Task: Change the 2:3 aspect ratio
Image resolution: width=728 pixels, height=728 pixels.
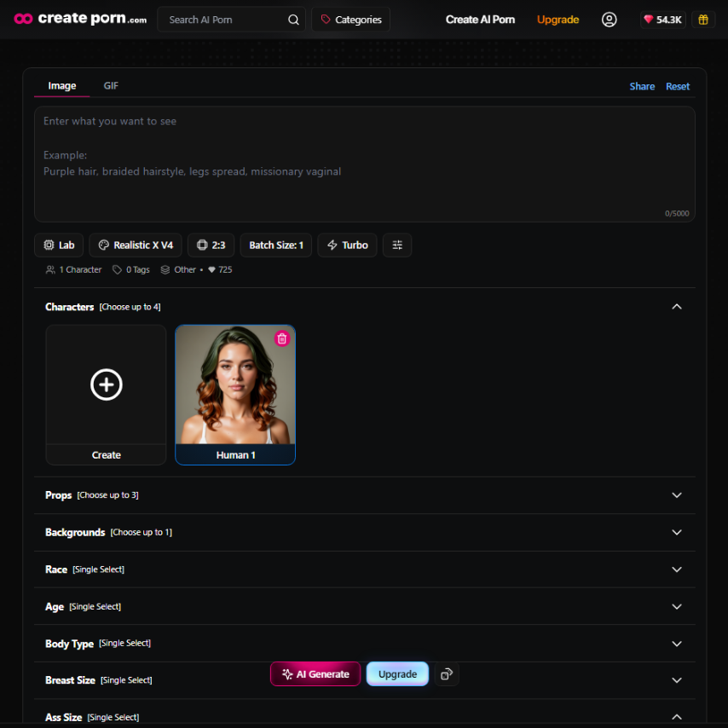Action: tap(211, 246)
